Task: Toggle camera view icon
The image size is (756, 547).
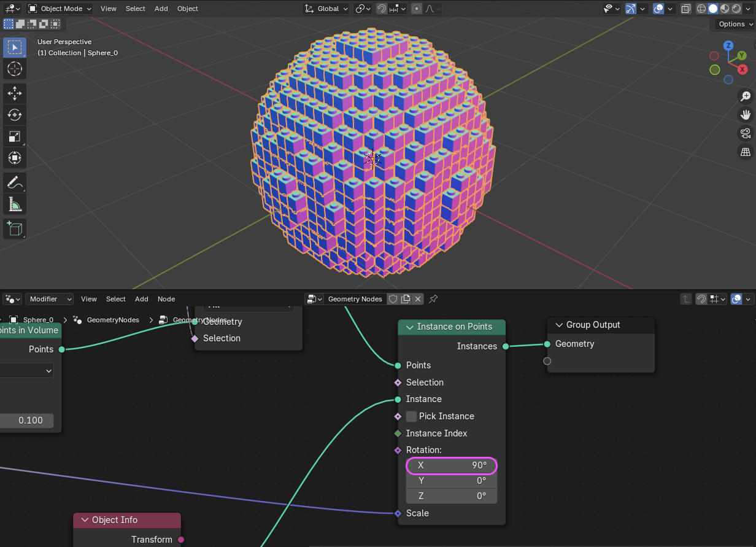Action: (x=746, y=133)
